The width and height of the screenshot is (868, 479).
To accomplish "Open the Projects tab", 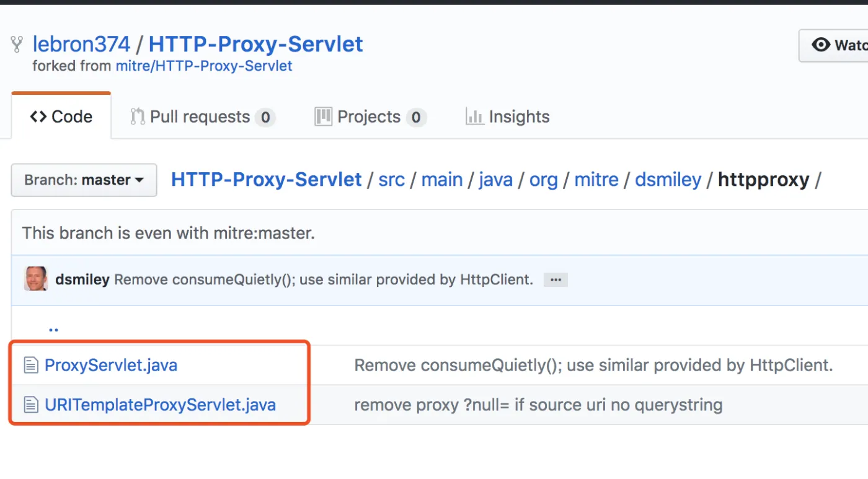I will (370, 116).
